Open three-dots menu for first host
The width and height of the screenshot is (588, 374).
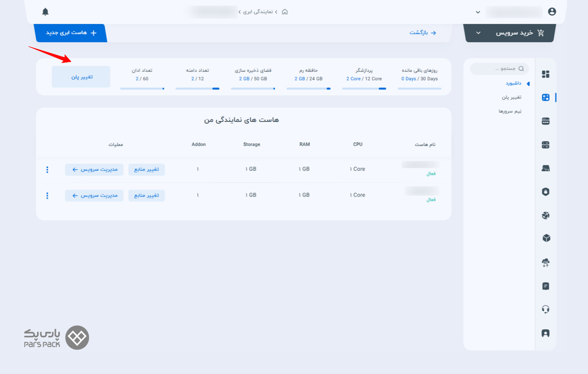pyautogui.click(x=47, y=170)
